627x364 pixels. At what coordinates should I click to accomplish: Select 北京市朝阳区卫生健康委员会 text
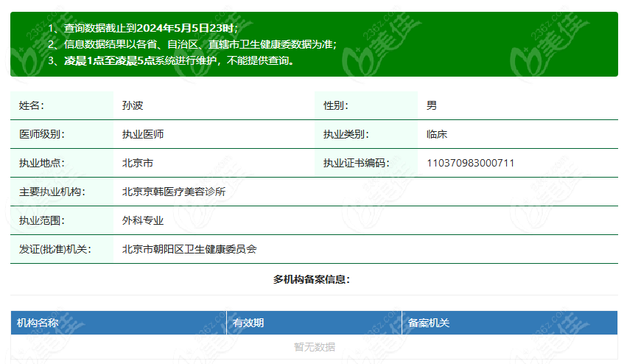(x=189, y=250)
